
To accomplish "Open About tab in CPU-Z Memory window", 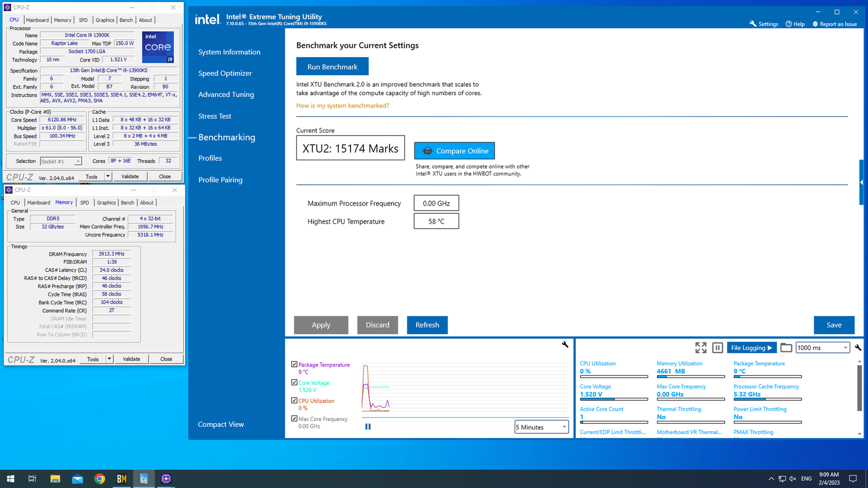I will (146, 202).
